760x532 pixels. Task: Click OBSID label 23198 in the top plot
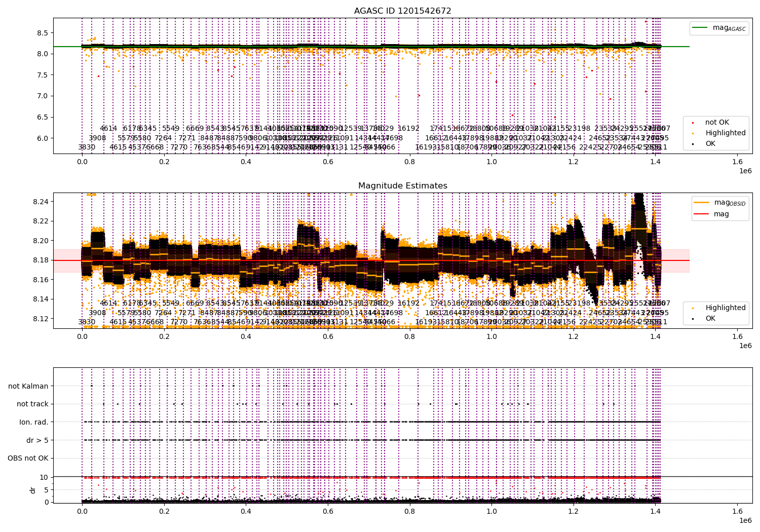pos(579,129)
